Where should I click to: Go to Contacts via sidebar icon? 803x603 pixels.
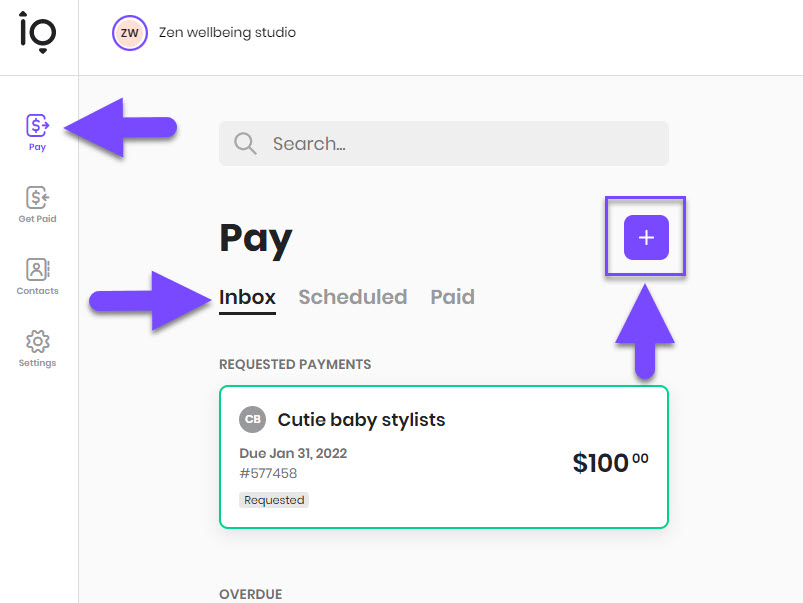[37, 270]
